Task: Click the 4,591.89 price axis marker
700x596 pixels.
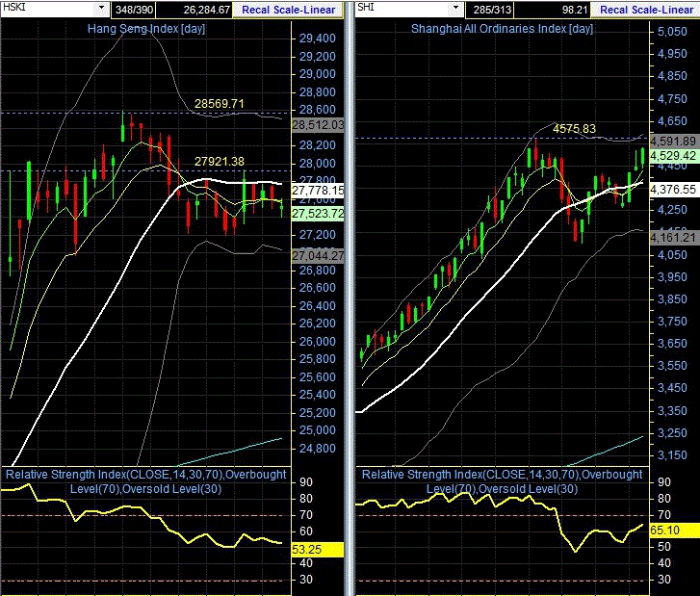Action: [673, 142]
